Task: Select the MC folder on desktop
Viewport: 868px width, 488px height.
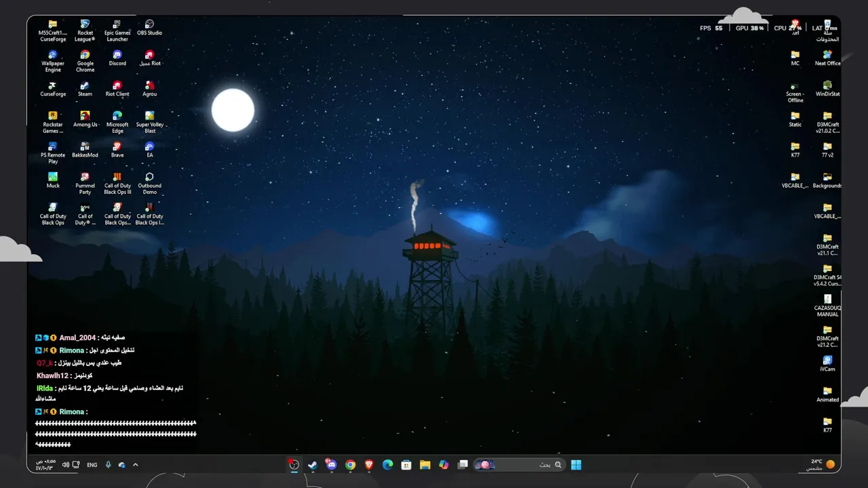Action: (x=795, y=58)
